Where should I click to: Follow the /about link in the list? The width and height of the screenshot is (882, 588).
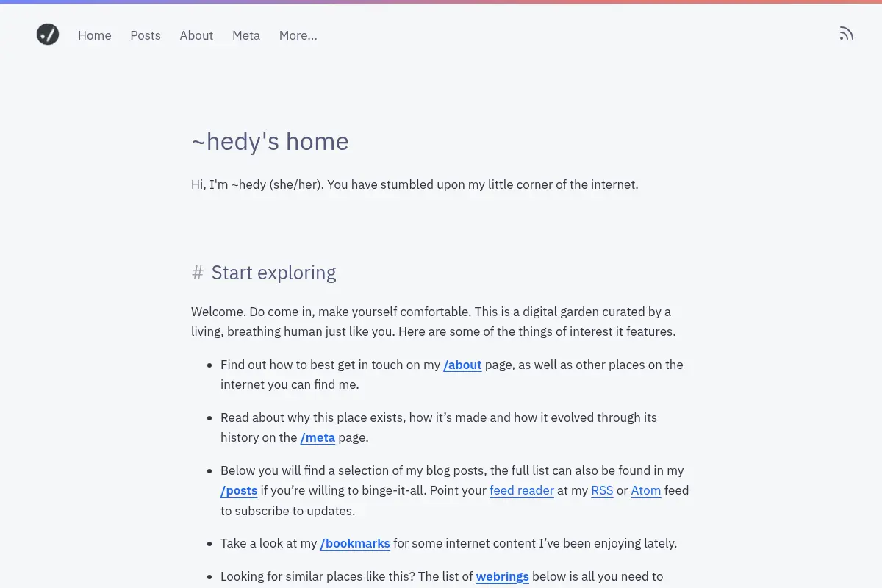coord(462,365)
